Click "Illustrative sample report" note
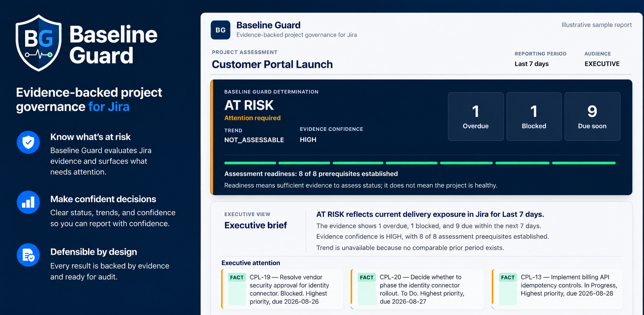This screenshot has width=644, height=315. pos(597,25)
